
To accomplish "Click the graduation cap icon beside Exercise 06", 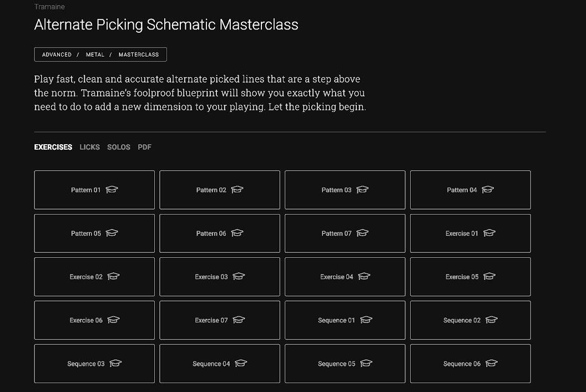I will (x=114, y=319).
